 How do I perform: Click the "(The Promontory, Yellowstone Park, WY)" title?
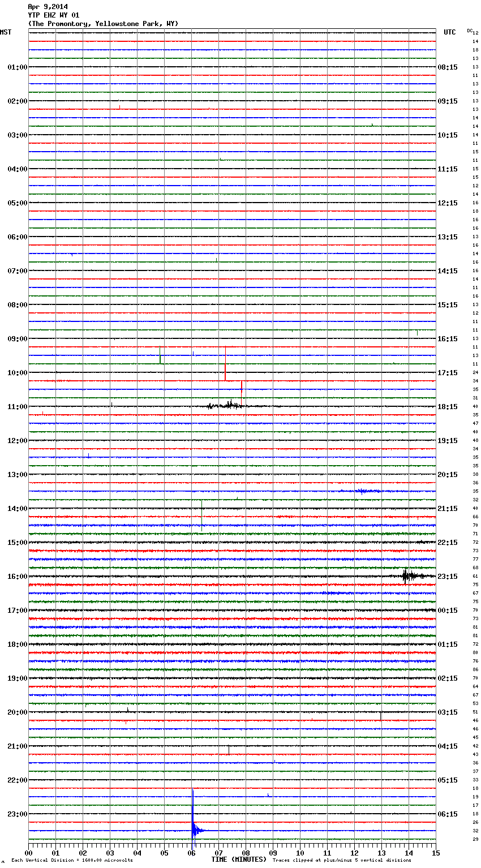[103, 24]
